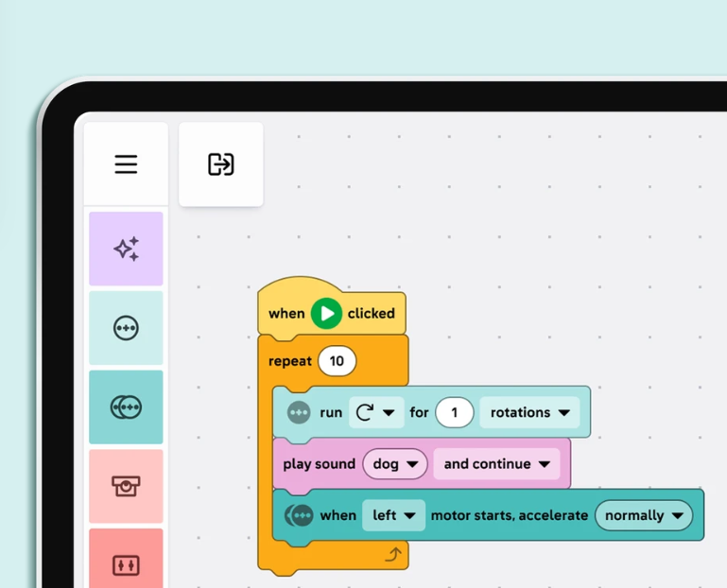Click the repeat loop arrow icon
Viewport: 727px width, 588px height.
pos(393,555)
